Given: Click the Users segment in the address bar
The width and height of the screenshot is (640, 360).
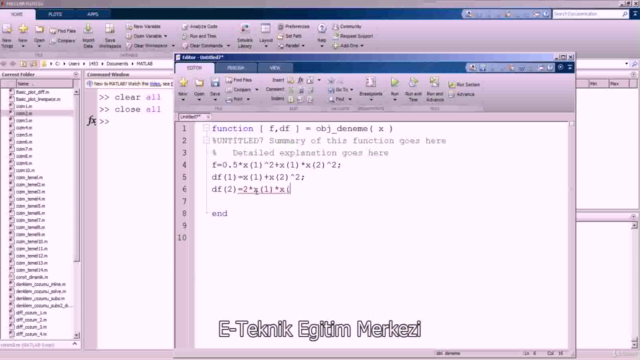Looking at the screenshot, I should [74, 64].
